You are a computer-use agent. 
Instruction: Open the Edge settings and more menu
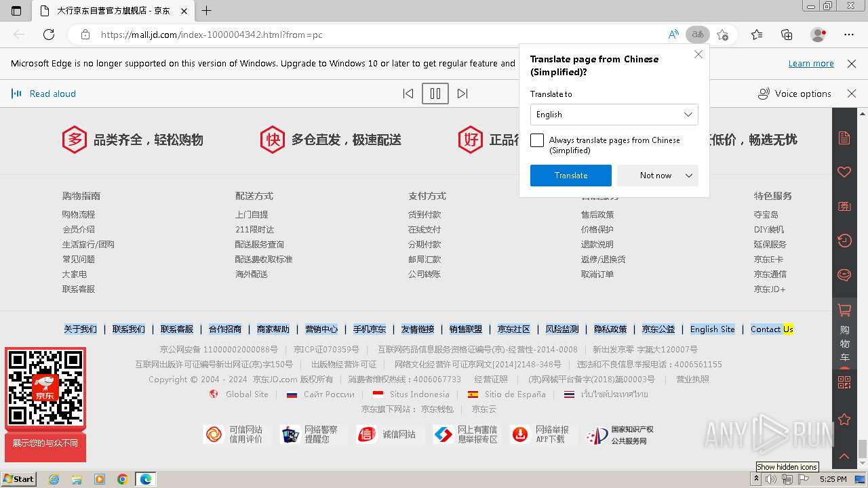(x=849, y=35)
